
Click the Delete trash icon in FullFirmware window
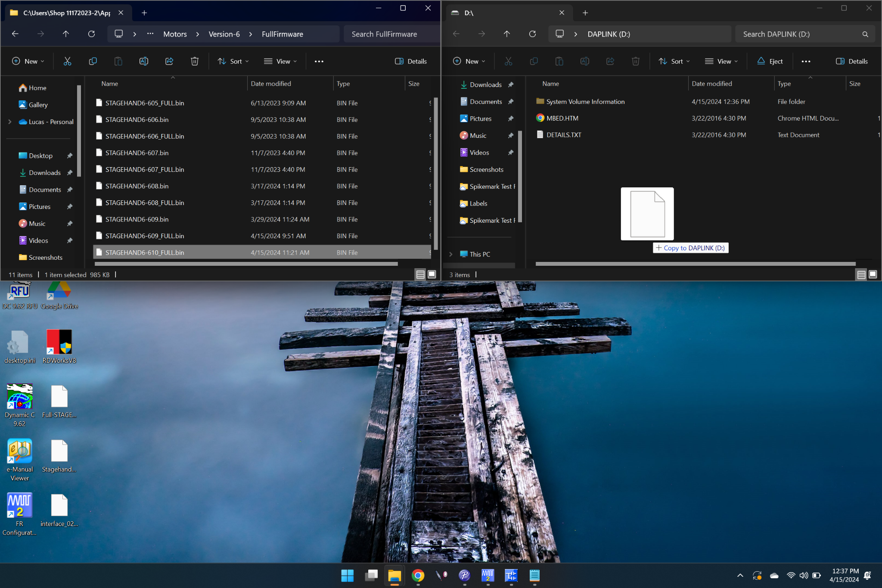tap(195, 61)
